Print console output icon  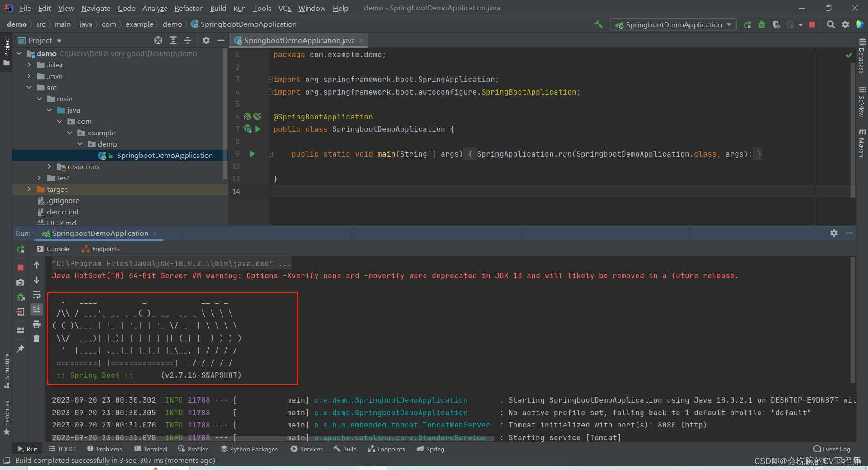pos(37,324)
